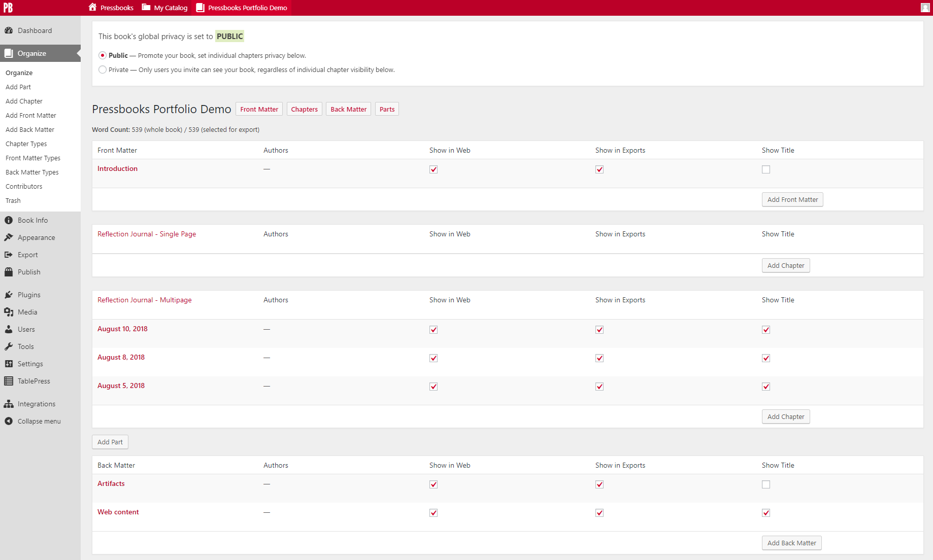This screenshot has height=560, width=933.
Task: Open Add Back Matter in sidebar submenu
Action: pos(30,129)
